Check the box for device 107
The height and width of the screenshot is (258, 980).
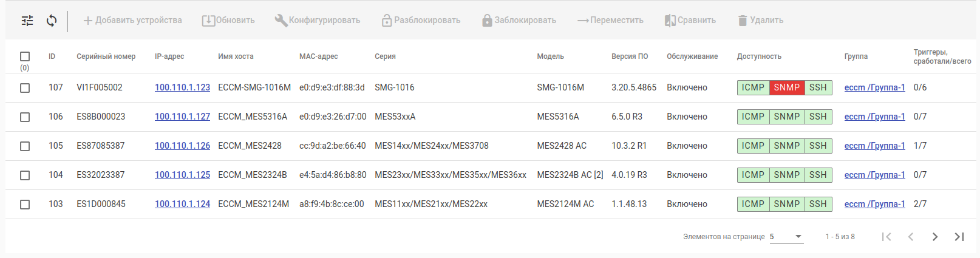[x=25, y=88]
